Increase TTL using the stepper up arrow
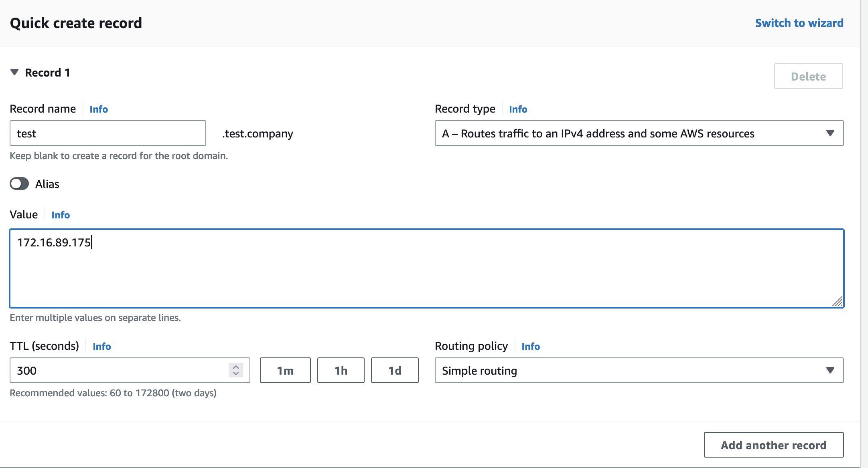The height and width of the screenshot is (468, 868). [x=236, y=367]
